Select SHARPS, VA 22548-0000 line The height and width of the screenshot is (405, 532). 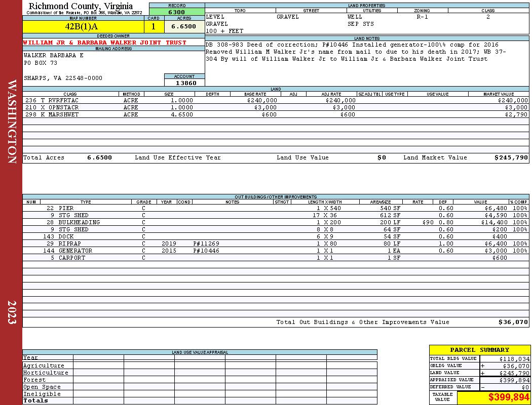click(x=63, y=78)
